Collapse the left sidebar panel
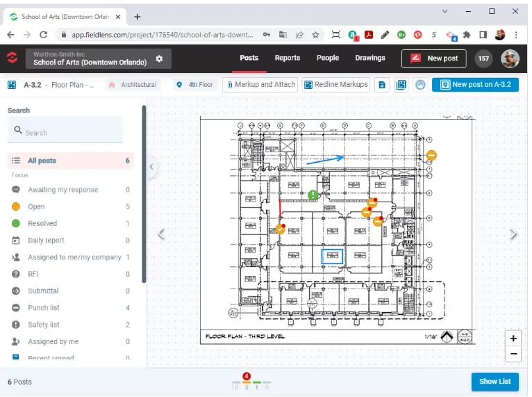The height and width of the screenshot is (397, 532). click(x=151, y=166)
